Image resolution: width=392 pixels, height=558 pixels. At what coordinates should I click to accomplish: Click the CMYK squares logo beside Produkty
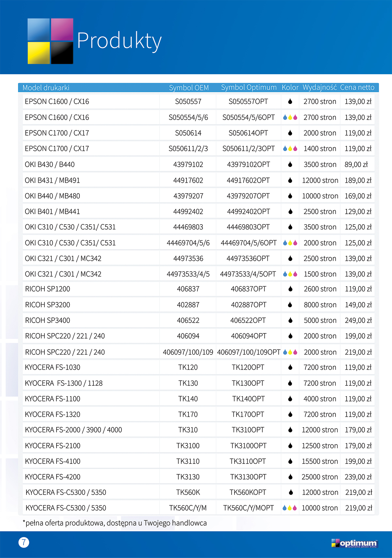50,41
